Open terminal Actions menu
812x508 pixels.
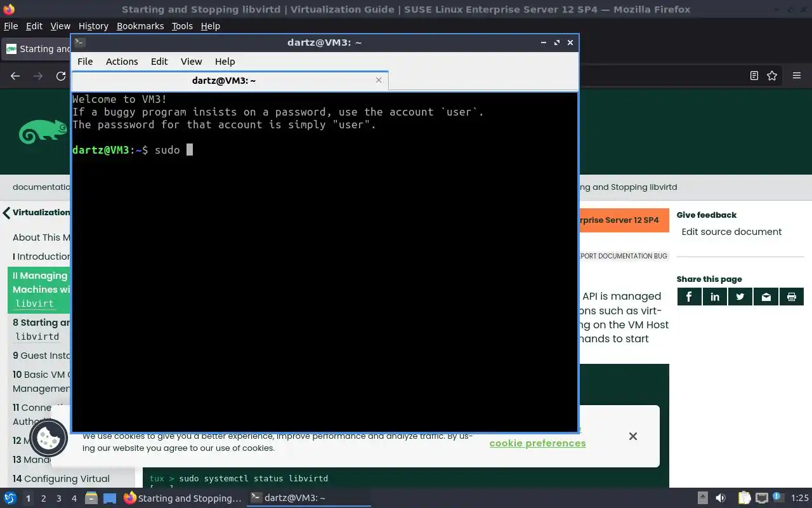122,62
